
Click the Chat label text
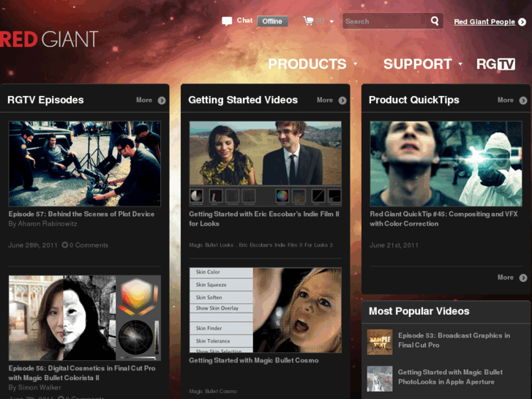(x=244, y=20)
